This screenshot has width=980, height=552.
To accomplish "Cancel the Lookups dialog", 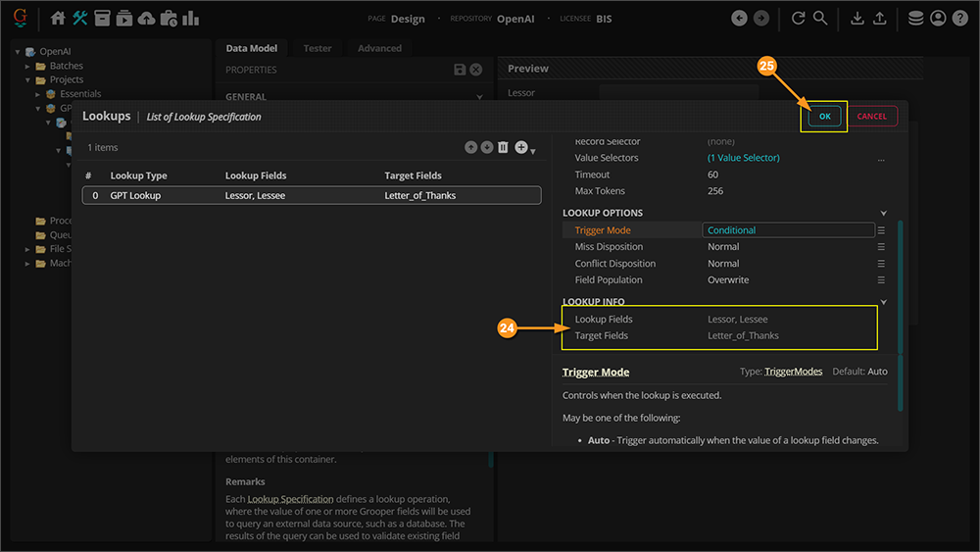I will [871, 116].
